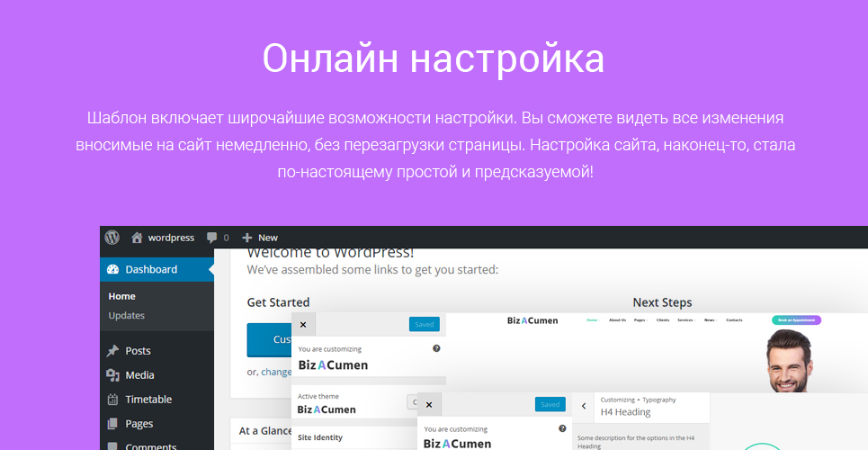
Task: Click New in the admin bar
Action: [x=268, y=238]
